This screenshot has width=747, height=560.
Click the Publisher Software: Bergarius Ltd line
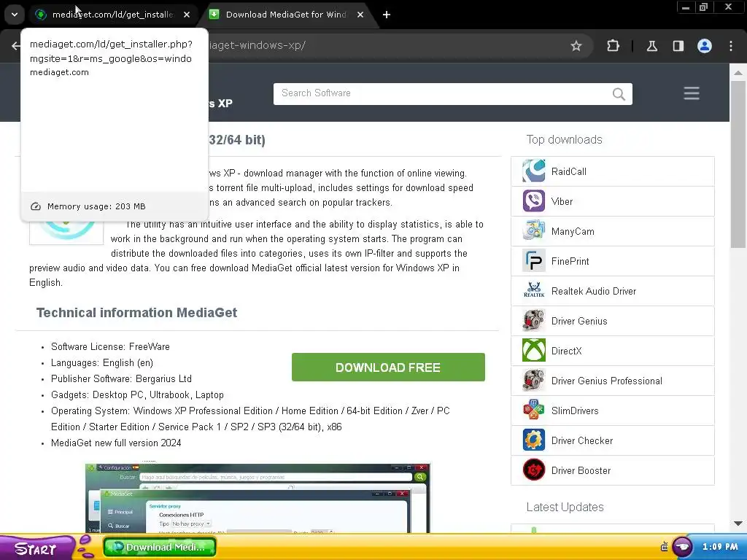(x=122, y=378)
